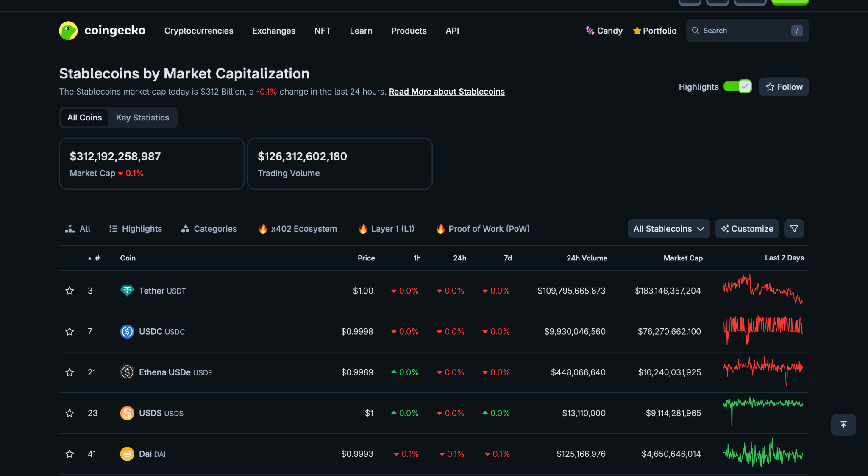Click the Dai coin icon

pyautogui.click(x=127, y=454)
